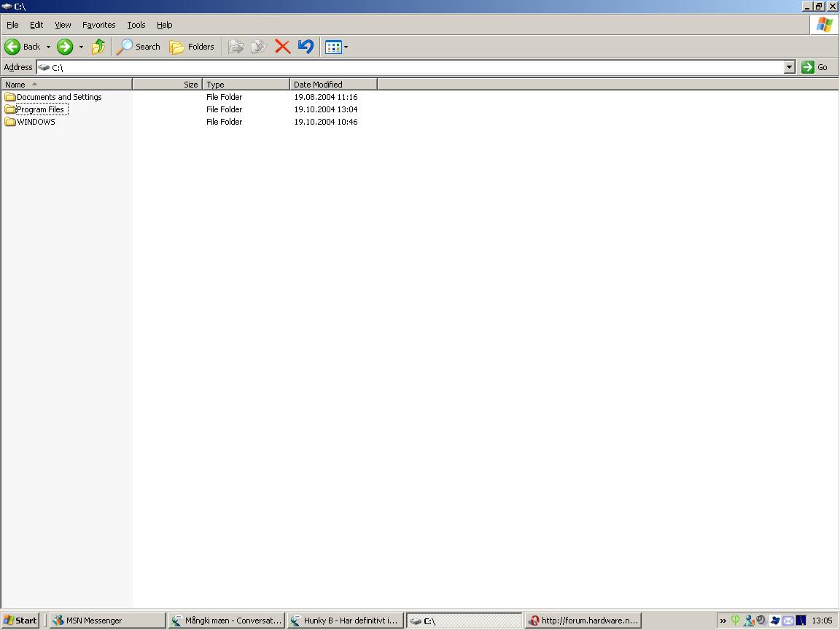The width and height of the screenshot is (840, 630).
Task: Switch to Hunky B conversation taskbar button
Action: tap(345, 621)
